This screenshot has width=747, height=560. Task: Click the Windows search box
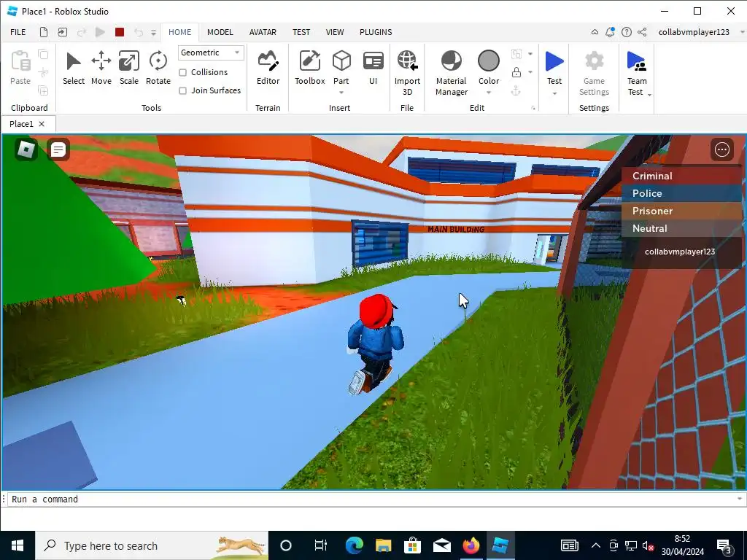[152, 545]
